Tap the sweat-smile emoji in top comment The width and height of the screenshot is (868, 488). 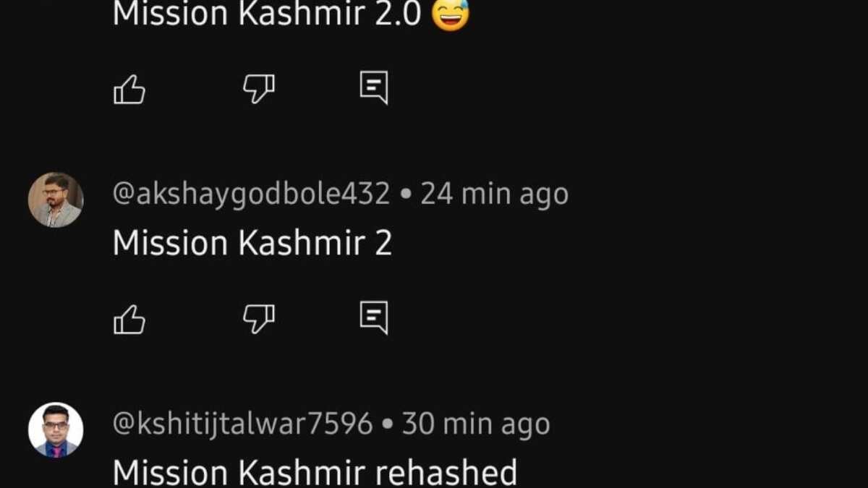click(x=450, y=14)
